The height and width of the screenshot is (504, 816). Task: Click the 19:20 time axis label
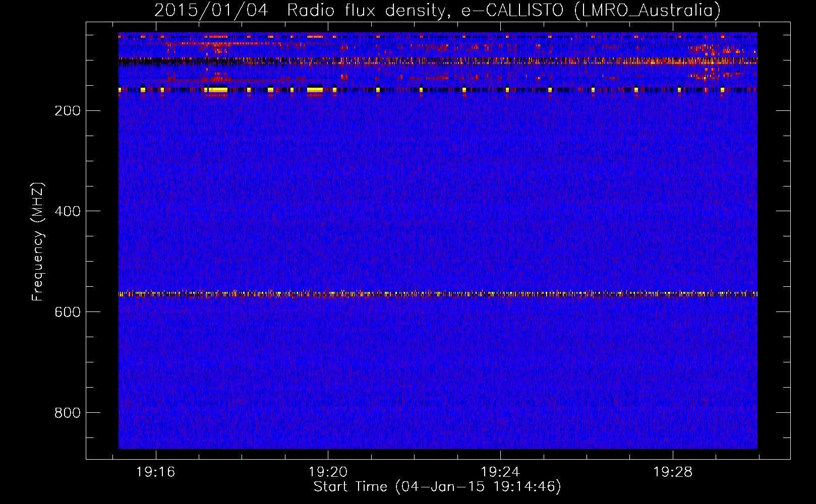(x=328, y=472)
